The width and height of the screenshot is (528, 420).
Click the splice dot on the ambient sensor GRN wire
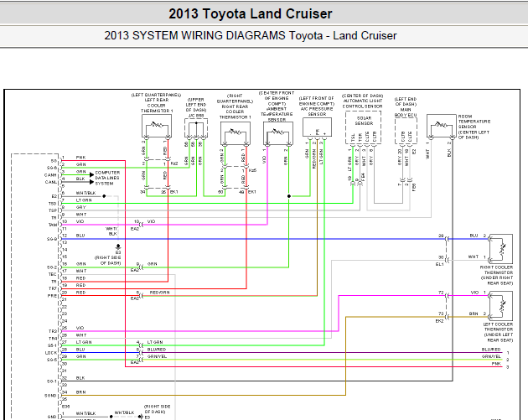pyautogui.click(x=289, y=196)
